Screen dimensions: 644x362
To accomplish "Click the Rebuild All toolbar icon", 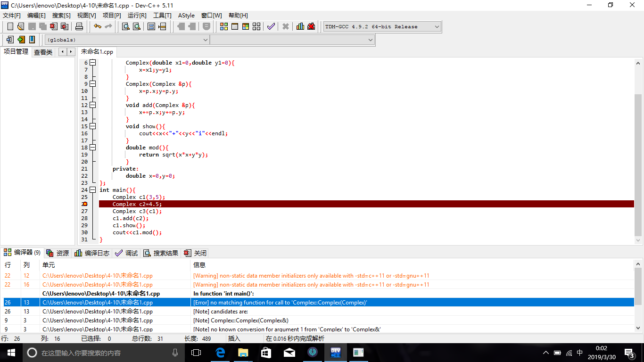I will click(256, 26).
